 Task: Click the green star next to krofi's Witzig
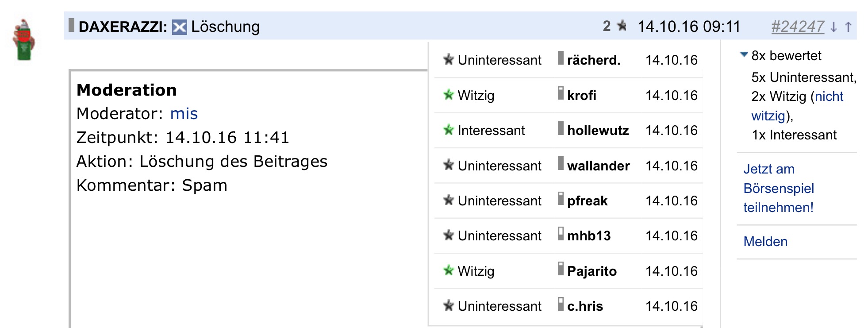point(449,95)
